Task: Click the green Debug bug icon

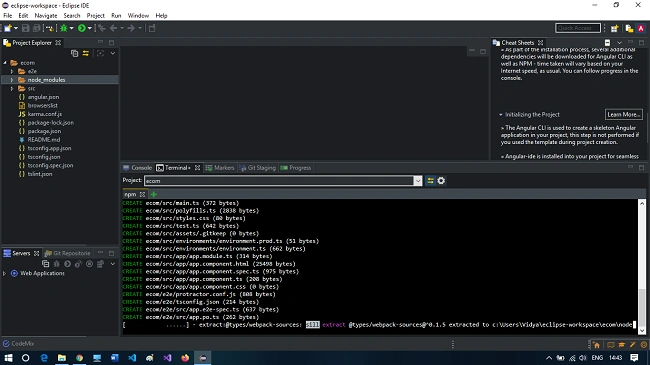Action: 63,28
